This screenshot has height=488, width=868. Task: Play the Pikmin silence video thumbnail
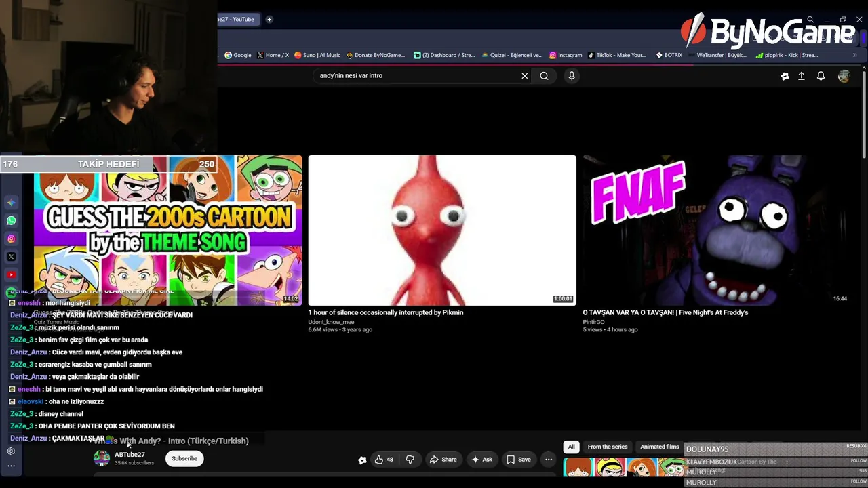(x=442, y=230)
